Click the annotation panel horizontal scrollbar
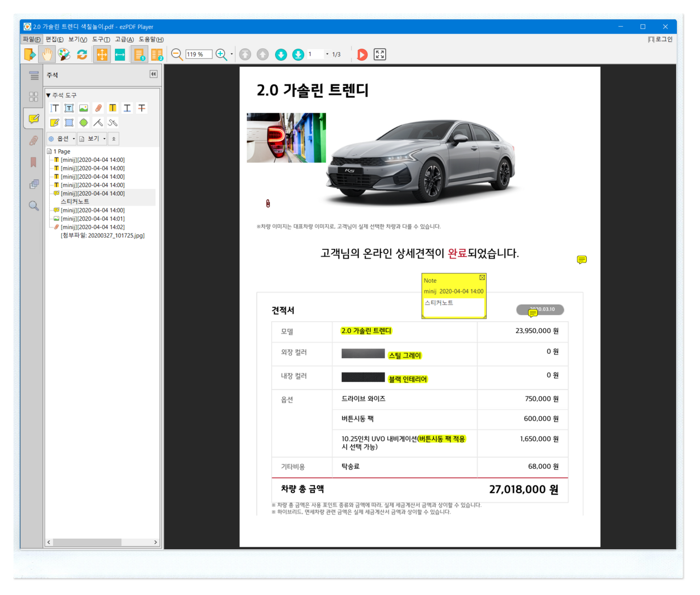700x595 pixels. pos(102,542)
